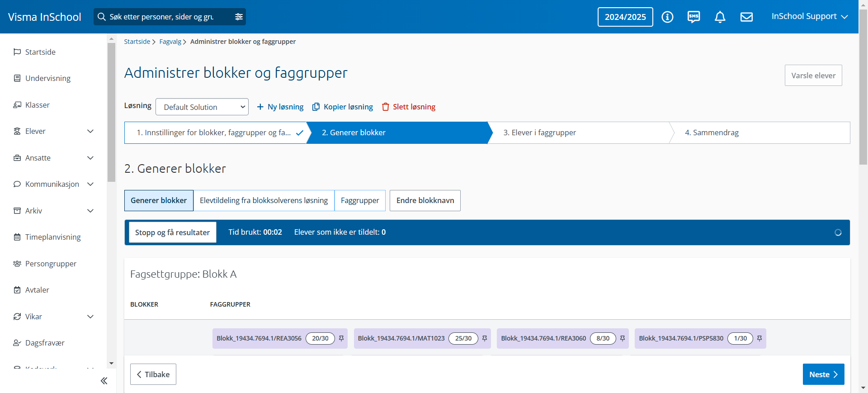Click the loading spinner in status bar
868x393 pixels.
point(838,232)
